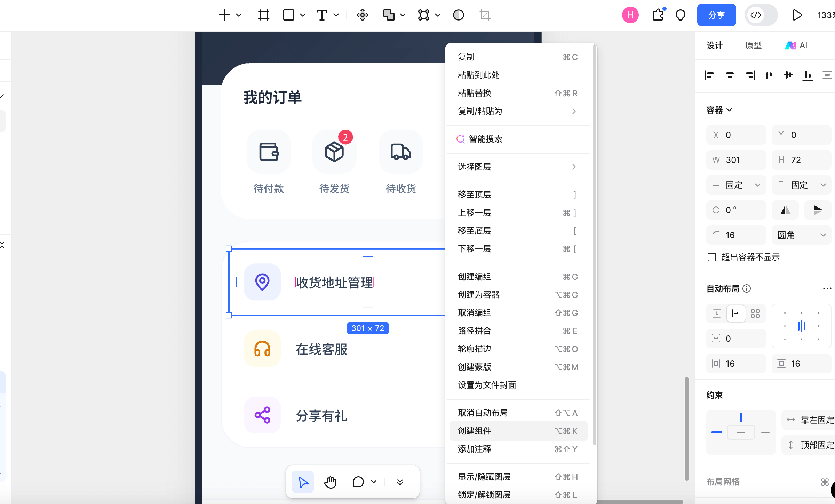The image size is (835, 504).
Task: Enable the 超出容器不显示 checkbox
Action: pyautogui.click(x=711, y=257)
